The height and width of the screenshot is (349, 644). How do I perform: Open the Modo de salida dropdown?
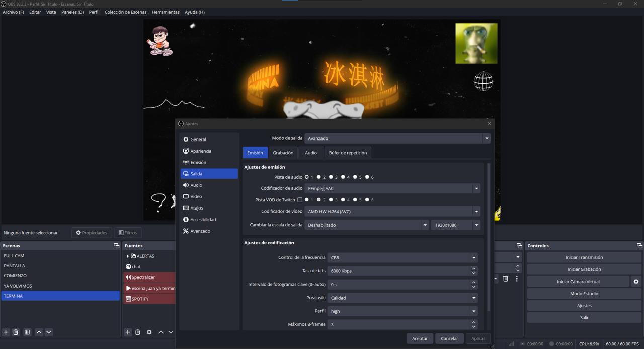coord(397,138)
